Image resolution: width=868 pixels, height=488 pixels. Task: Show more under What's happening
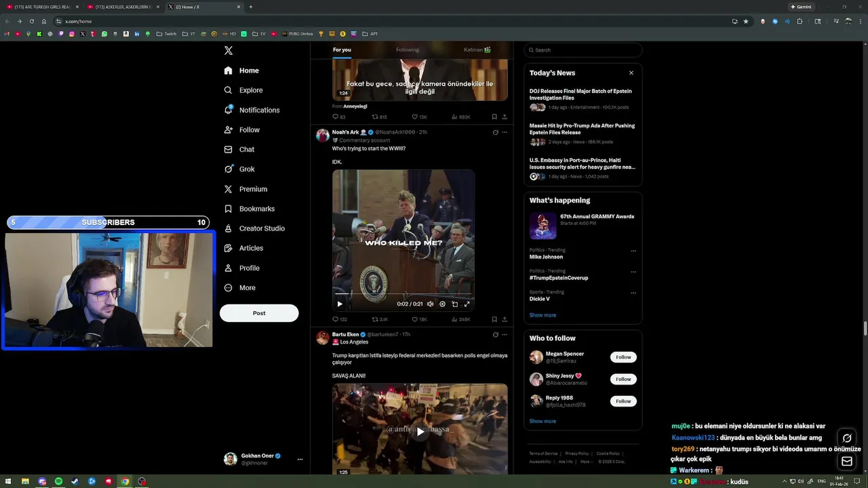coord(542,315)
